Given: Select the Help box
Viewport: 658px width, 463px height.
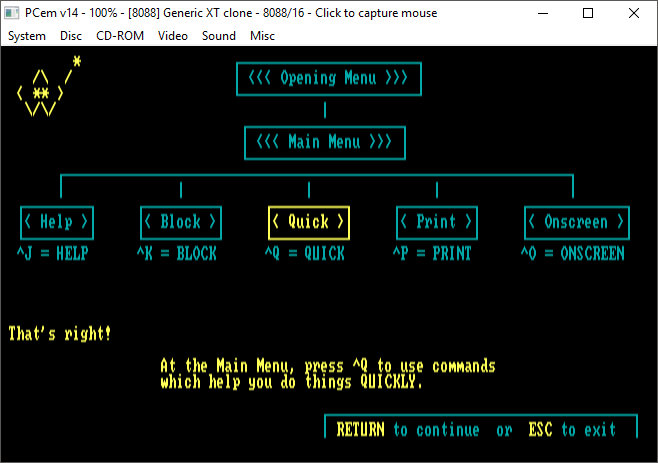Looking at the screenshot, I should (57, 222).
